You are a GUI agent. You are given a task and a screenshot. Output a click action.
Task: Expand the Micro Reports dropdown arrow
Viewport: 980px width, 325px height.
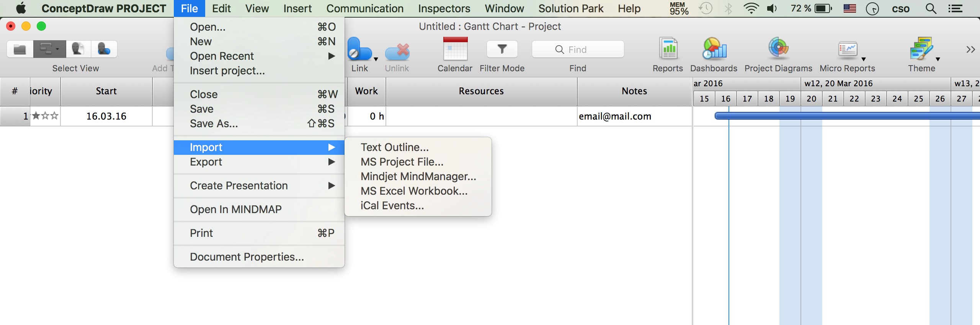coord(864,59)
